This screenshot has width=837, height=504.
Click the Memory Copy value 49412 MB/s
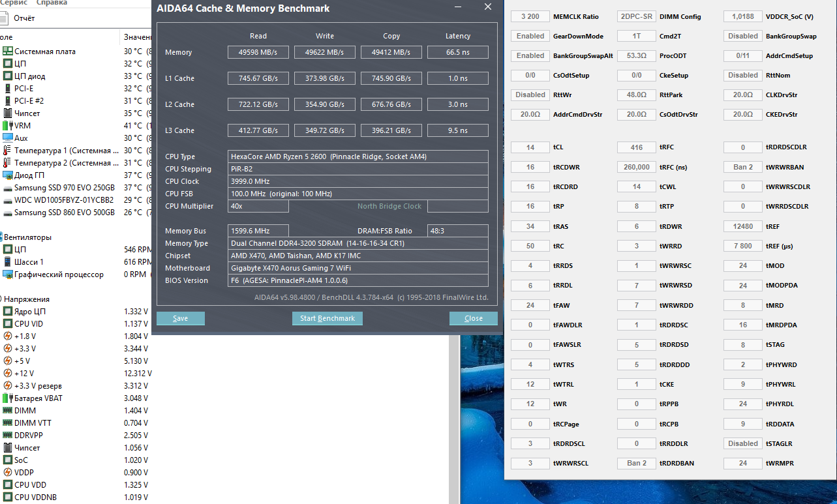tap(391, 52)
